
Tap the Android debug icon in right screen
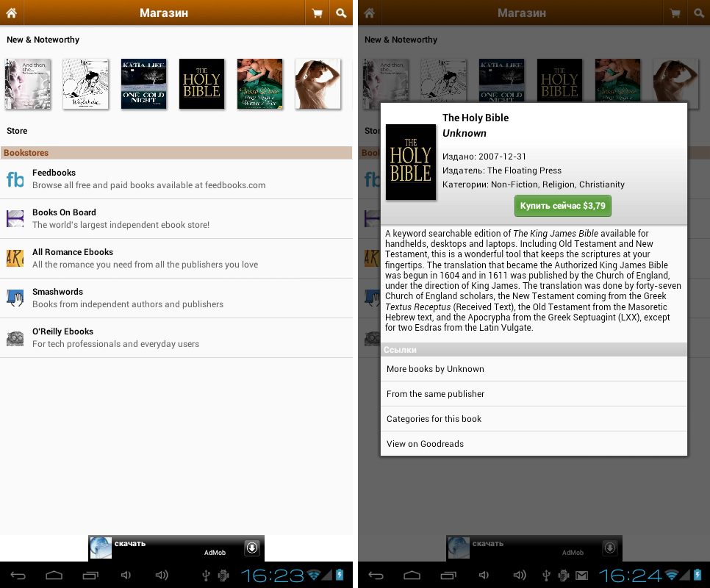coord(564,576)
